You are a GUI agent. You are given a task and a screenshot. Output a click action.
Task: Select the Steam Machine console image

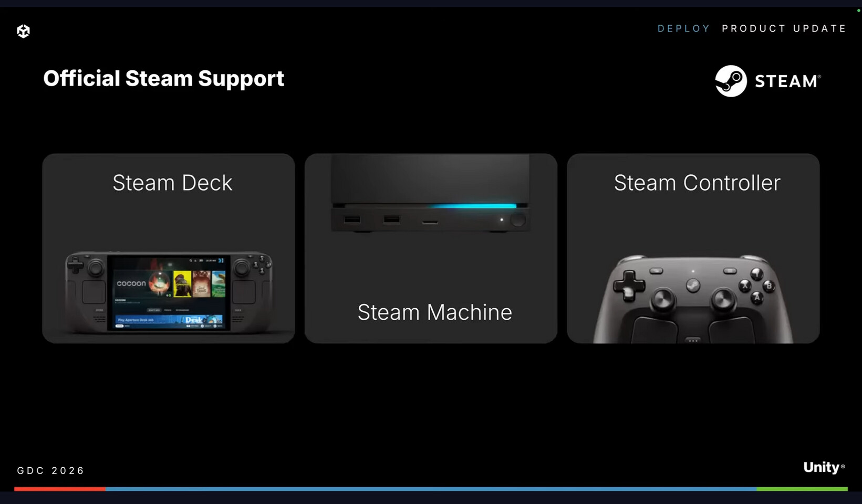click(431, 193)
